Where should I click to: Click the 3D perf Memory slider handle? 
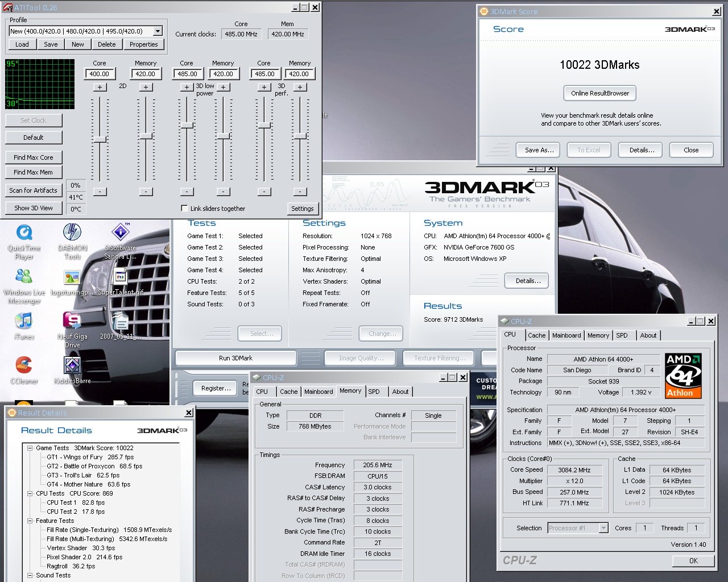pos(300,136)
